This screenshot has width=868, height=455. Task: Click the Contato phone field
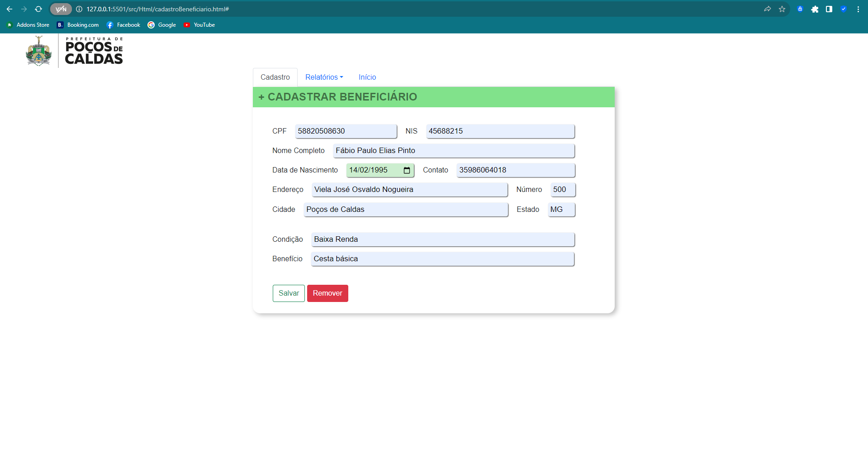pyautogui.click(x=516, y=170)
